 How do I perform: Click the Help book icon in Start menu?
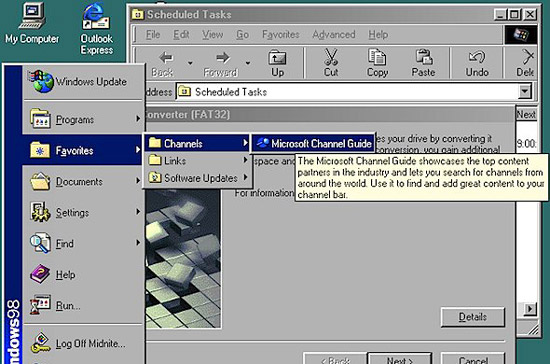point(40,274)
